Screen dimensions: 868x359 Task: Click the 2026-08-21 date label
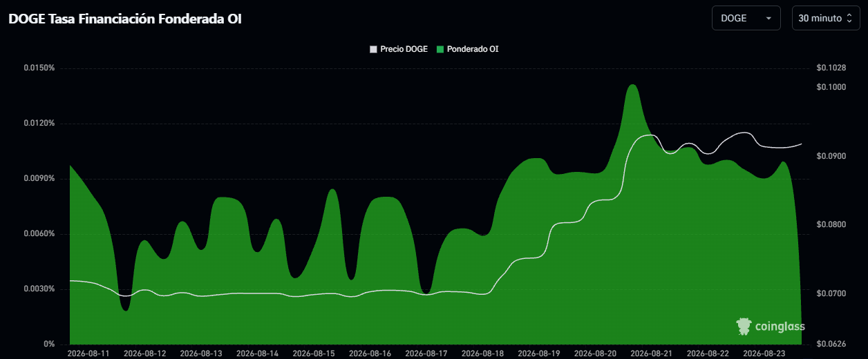tap(652, 353)
